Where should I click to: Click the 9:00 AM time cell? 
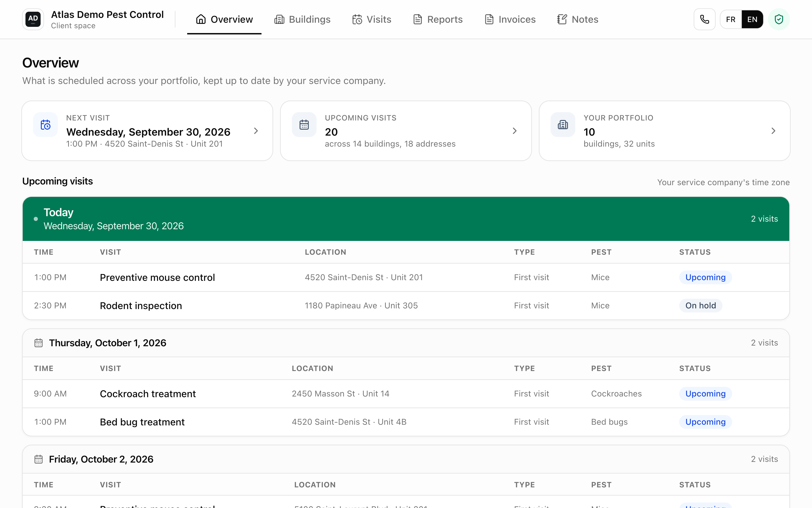pos(50,394)
